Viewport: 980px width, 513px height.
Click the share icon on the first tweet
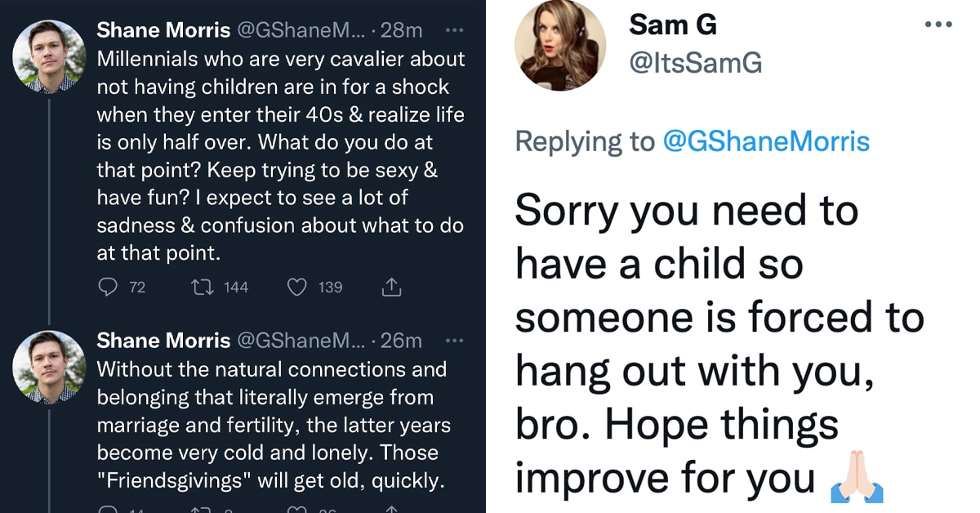pos(391,287)
